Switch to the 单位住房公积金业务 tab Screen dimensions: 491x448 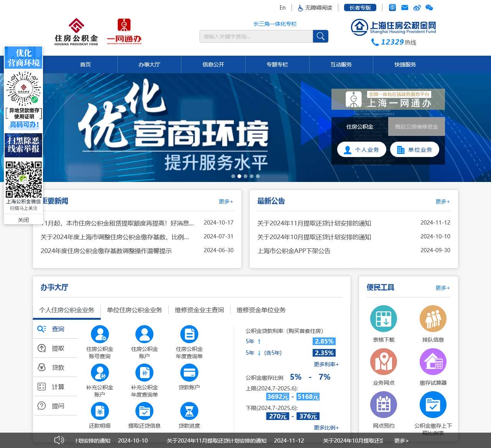tap(134, 310)
